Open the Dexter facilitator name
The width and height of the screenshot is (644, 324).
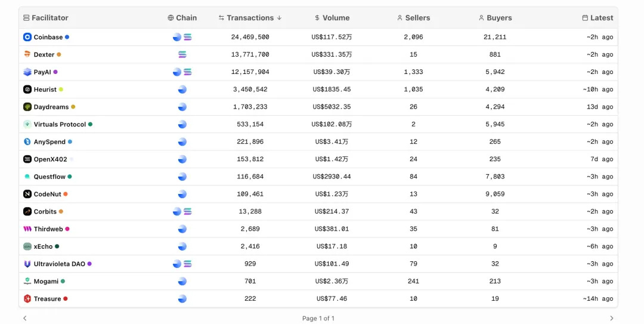(44, 54)
